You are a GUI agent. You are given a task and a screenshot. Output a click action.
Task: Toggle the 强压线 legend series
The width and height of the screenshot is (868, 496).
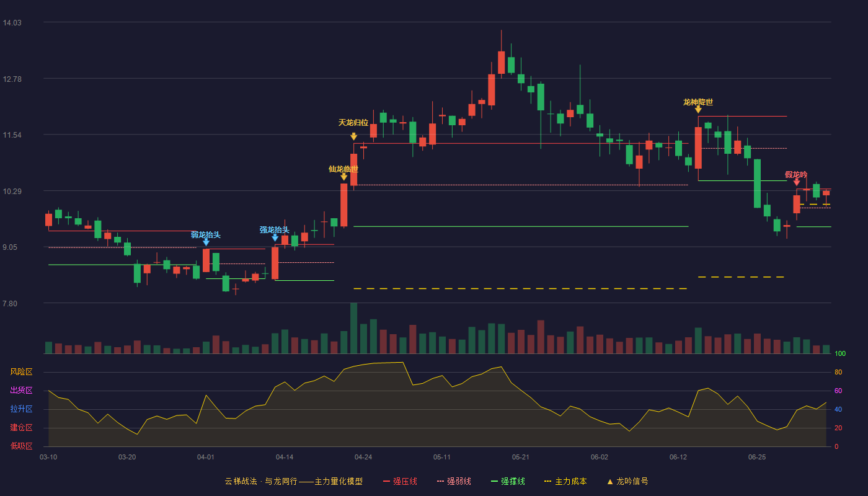400,481
